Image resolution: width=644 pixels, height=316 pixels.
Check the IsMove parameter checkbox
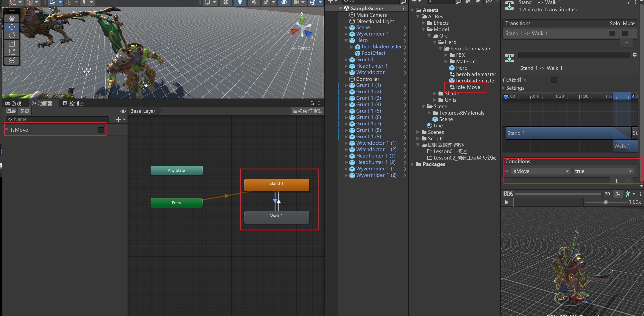pos(101,130)
